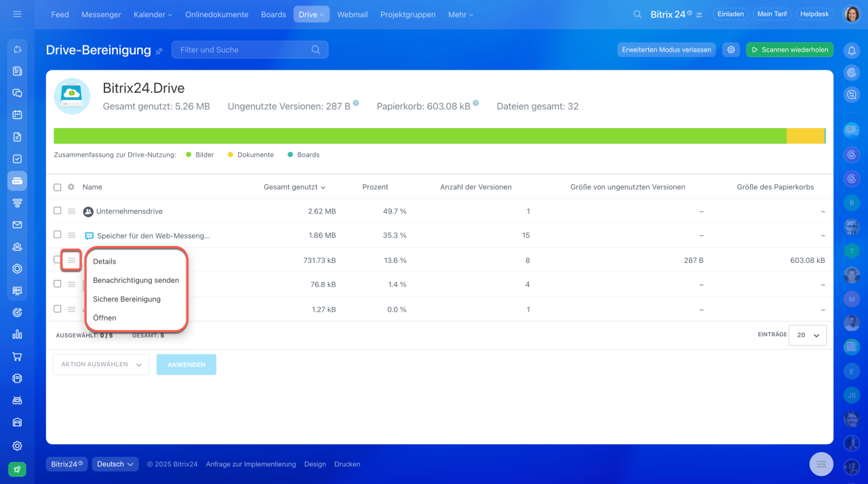868x484 pixels.
Task: Expand the Drive dropdown in top navigation
Action: click(x=311, y=14)
